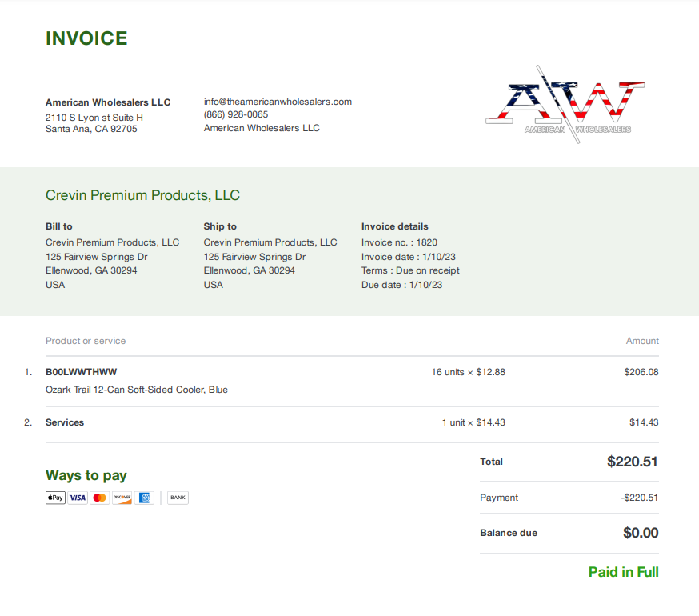Click the Balance due label
699x616 pixels.
tap(509, 533)
